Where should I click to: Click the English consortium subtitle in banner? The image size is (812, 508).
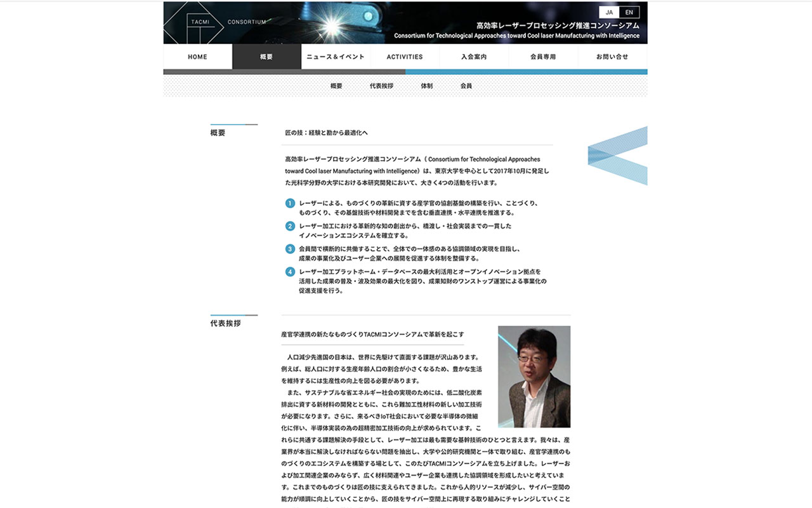(x=516, y=36)
